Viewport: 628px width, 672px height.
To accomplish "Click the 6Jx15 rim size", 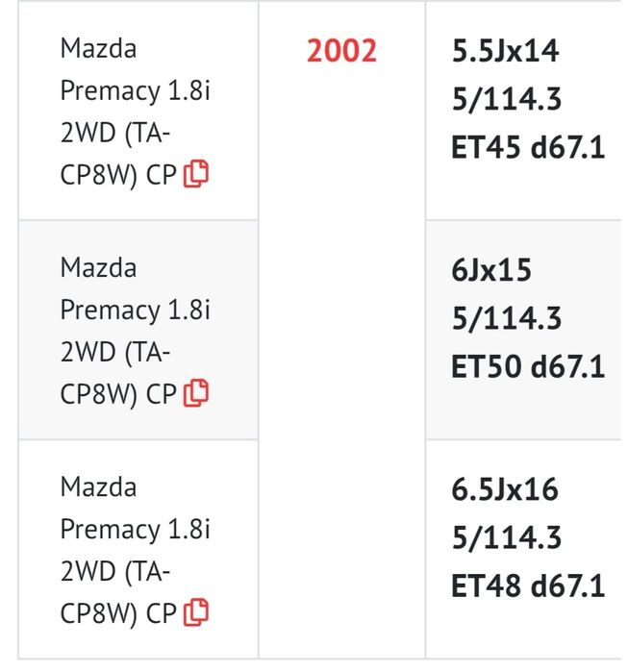I will pos(491,270).
